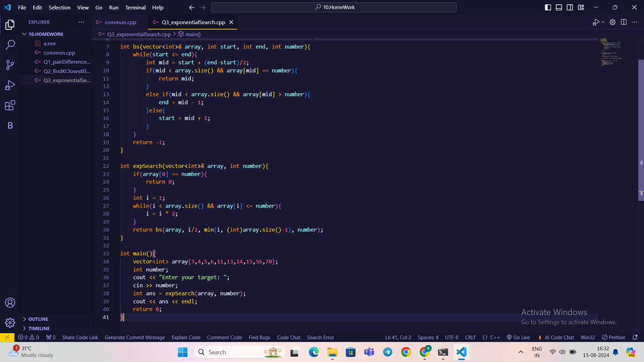Open the Explorer view in activity bar

pyautogui.click(x=10, y=25)
